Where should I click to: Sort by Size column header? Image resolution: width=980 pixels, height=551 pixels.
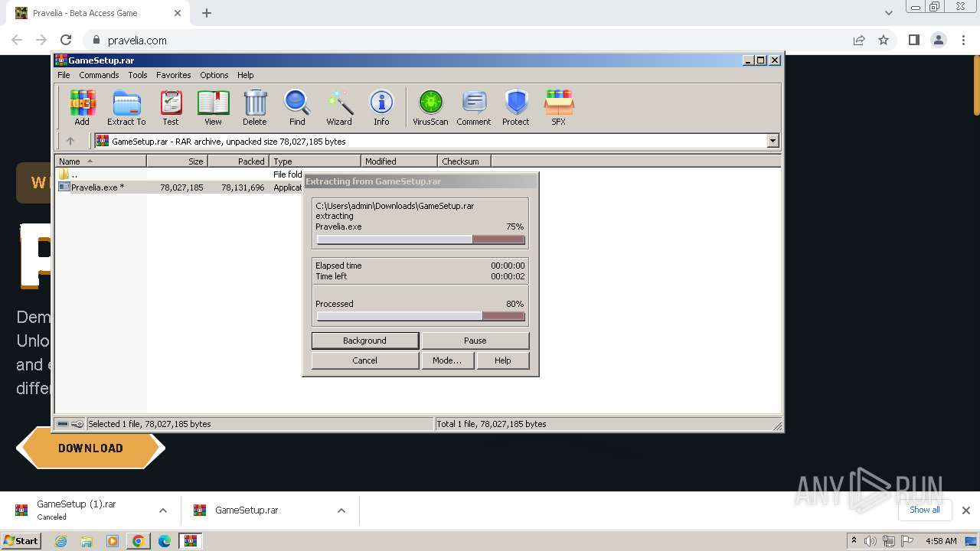178,161
